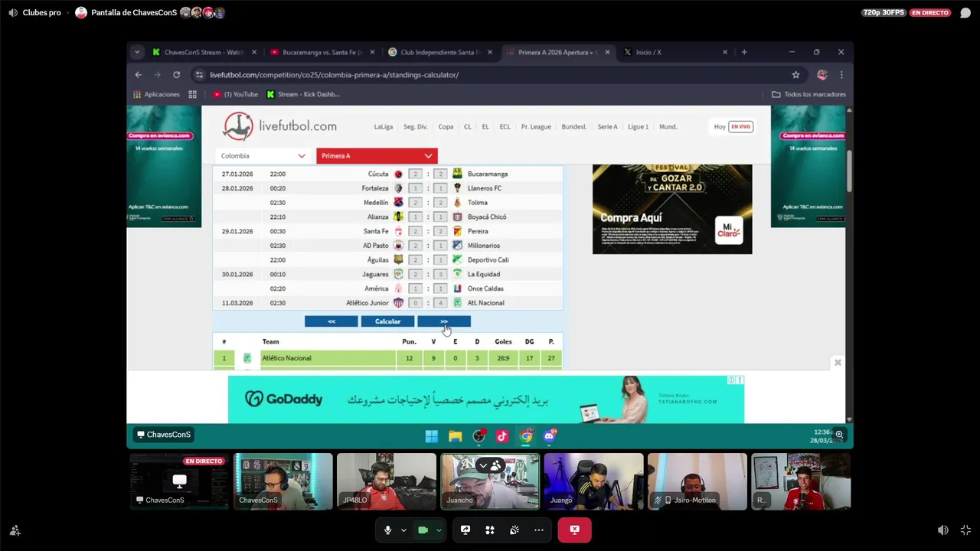Open the Serie A navigation item
This screenshot has height=551, width=980.
pos(607,126)
